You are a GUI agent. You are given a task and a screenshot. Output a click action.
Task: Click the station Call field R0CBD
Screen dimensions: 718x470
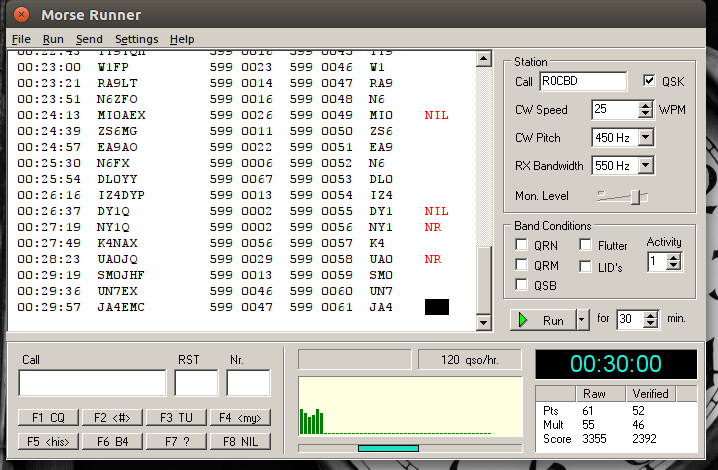tap(582, 81)
